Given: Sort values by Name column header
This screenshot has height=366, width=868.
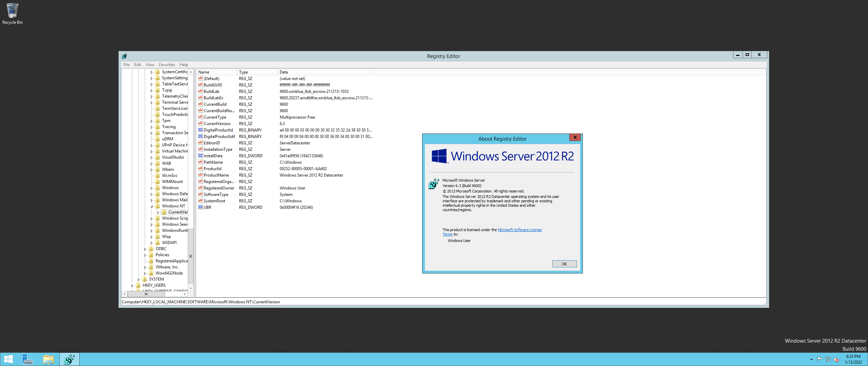Looking at the screenshot, I should (216, 72).
